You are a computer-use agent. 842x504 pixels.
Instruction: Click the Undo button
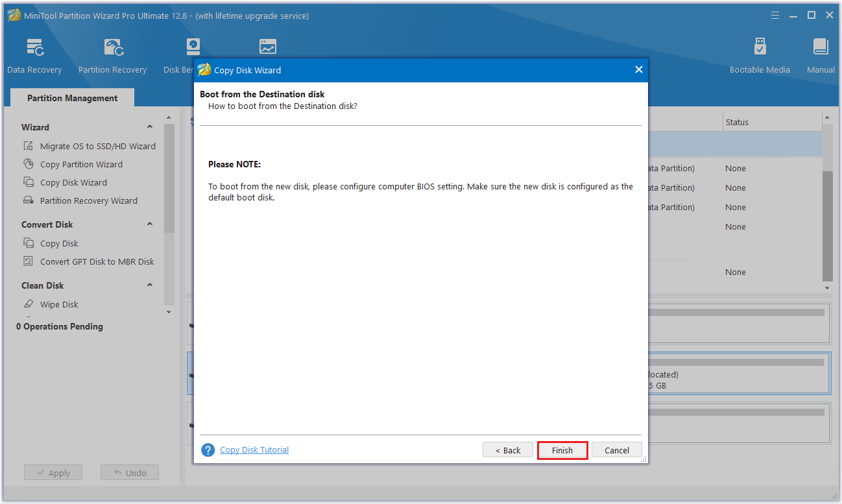[x=130, y=473]
